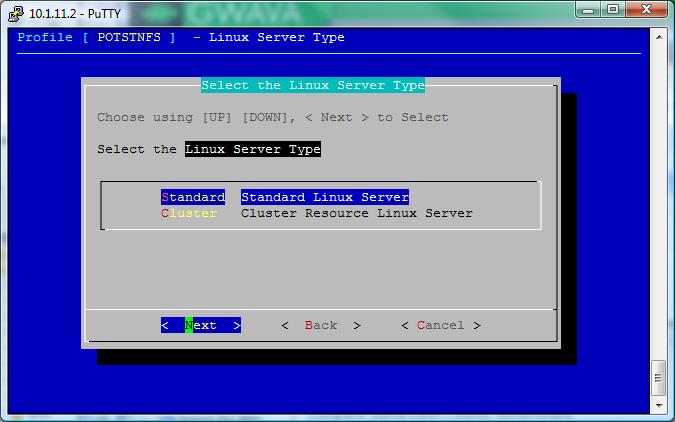Click the scrollbar down arrow
The width and height of the screenshot is (675, 422).
coord(659,405)
